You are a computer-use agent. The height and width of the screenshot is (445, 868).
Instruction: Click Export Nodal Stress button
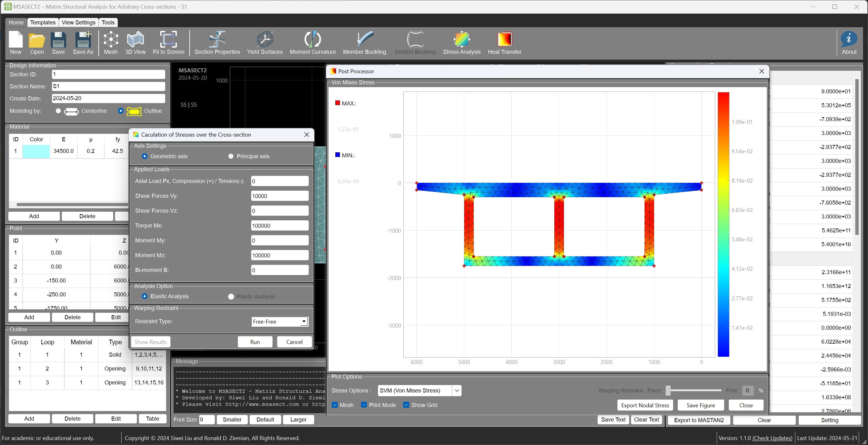(645, 405)
